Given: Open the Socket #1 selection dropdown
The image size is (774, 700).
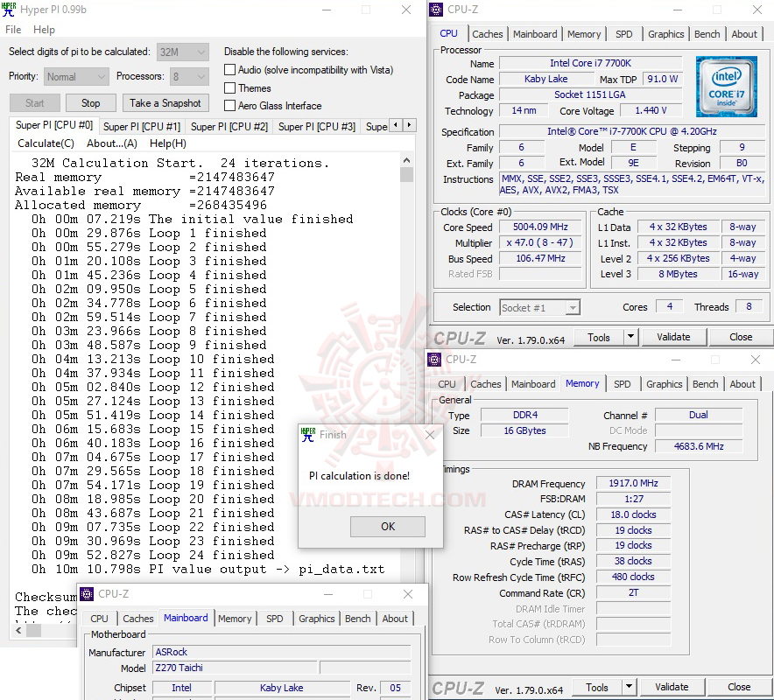Looking at the screenshot, I should tap(539, 308).
